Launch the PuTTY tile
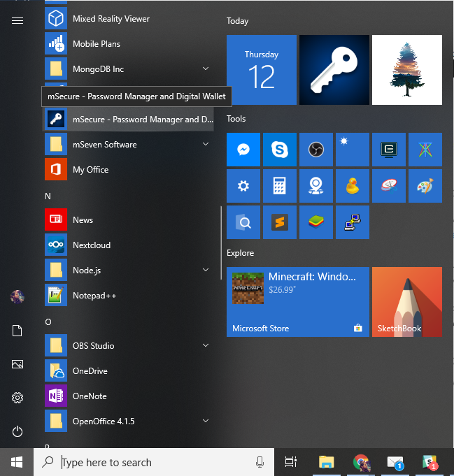This screenshot has height=476, width=454. (353, 222)
